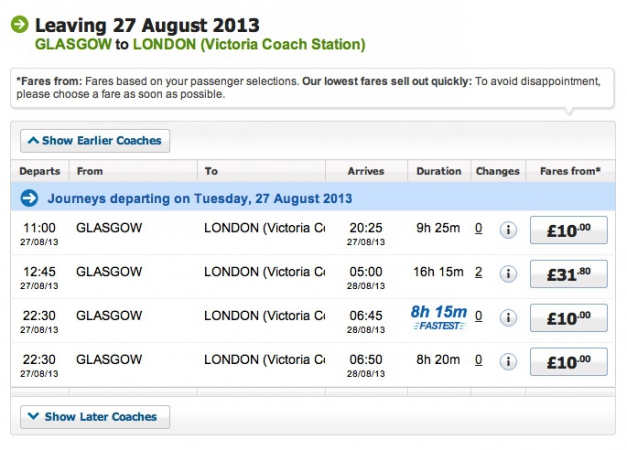This screenshot has height=450, width=627.
Task: Select £10.00 fare for 11:00 departure
Action: tap(569, 230)
